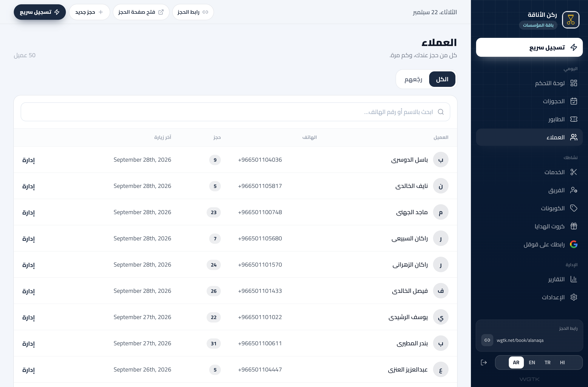Image resolution: width=588 pixels, height=387 pixels.
Task: Click إدارة for بندر المطيري
Action: coord(29,344)
